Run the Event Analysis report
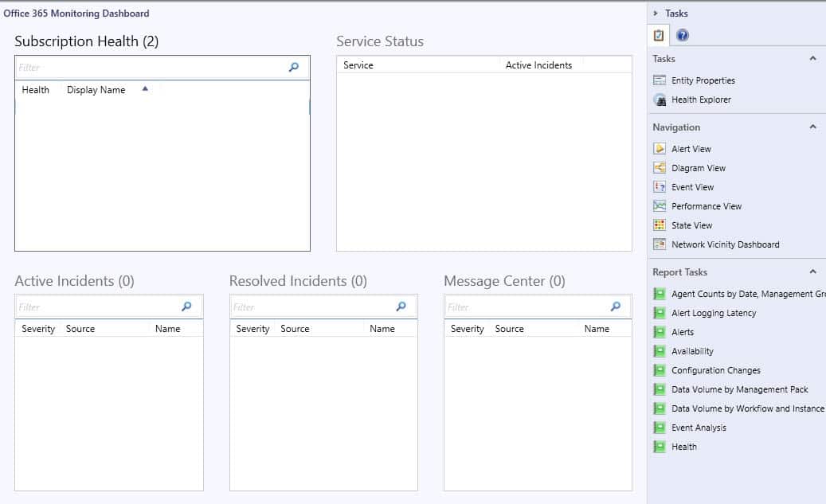This screenshot has height=504, width=826. [699, 428]
